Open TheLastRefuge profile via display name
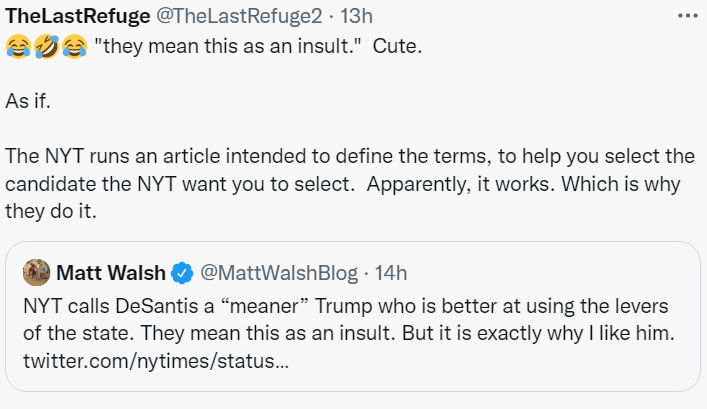 coord(76,17)
